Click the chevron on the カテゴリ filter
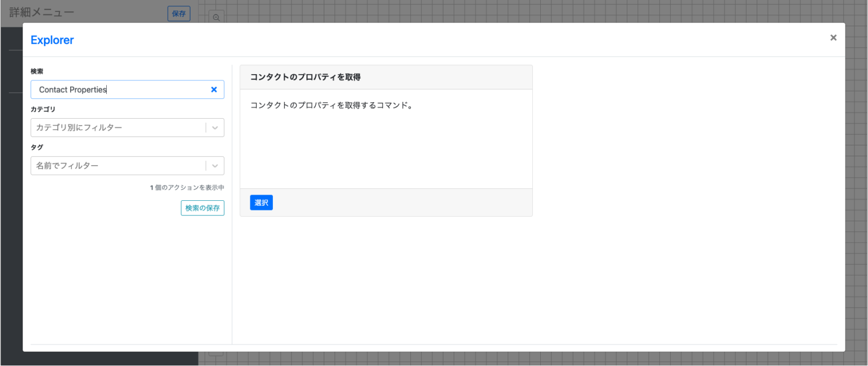Image resolution: width=868 pixels, height=366 pixels. click(215, 127)
